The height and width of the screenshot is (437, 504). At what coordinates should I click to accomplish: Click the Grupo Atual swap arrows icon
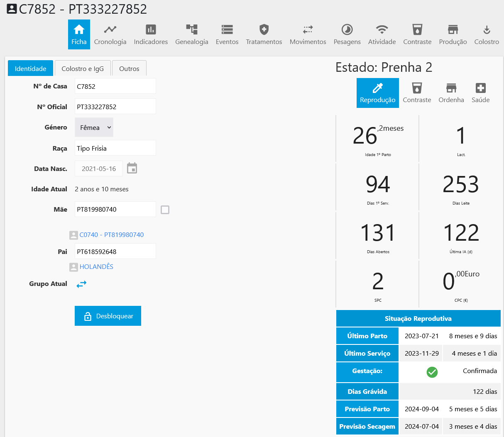81,284
